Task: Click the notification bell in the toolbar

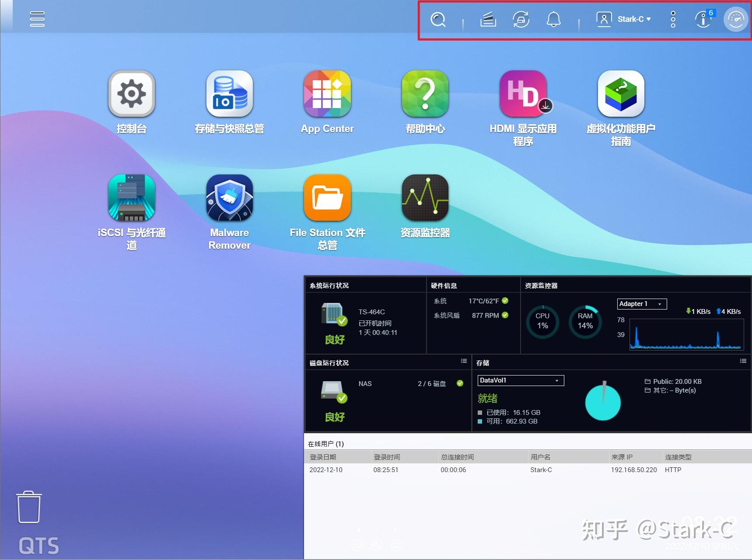Action: 553,19
